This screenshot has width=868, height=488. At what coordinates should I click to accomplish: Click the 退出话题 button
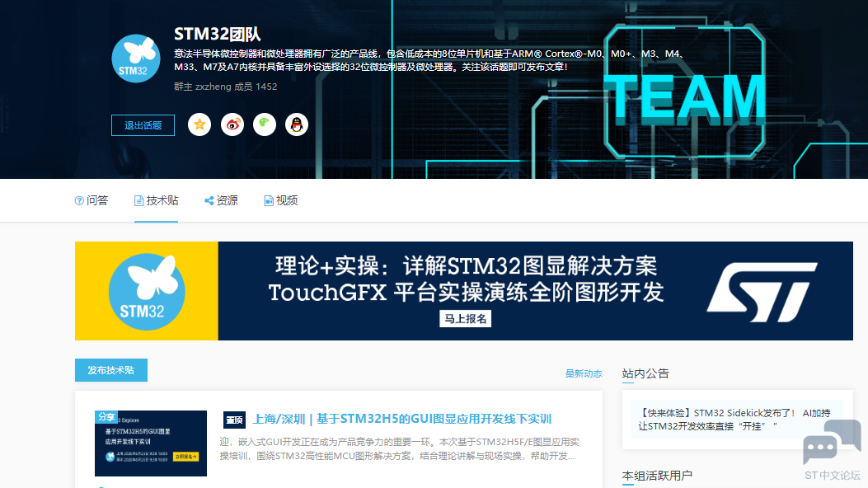[x=143, y=125]
